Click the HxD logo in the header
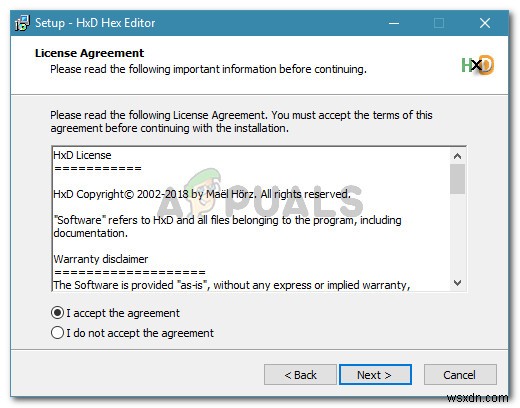Screen dimensions: 520x408 pos(477,65)
